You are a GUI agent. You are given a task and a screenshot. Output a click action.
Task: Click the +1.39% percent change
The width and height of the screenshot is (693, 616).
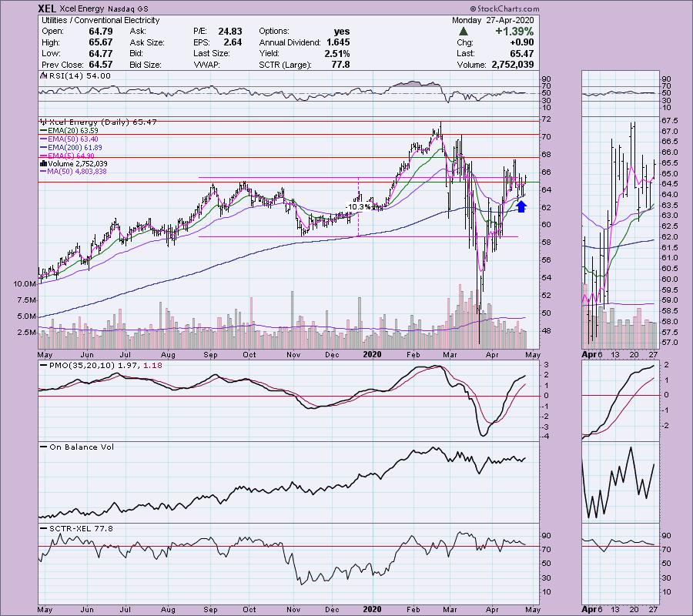(514, 32)
